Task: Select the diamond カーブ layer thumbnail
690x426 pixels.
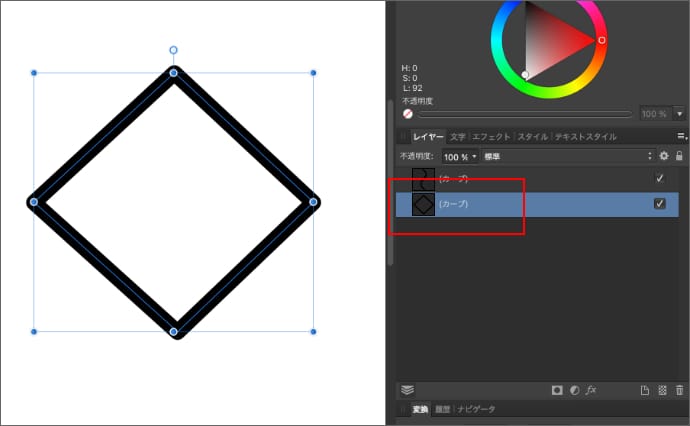Action: point(424,204)
